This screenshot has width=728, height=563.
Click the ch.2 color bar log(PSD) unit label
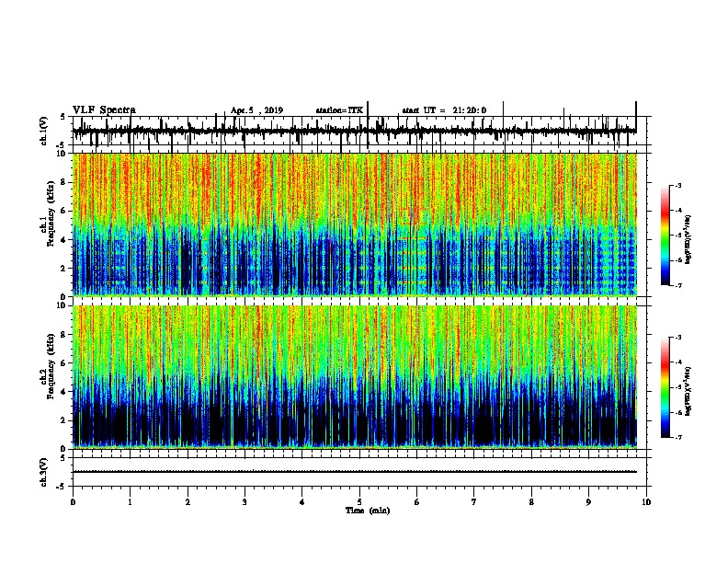pos(688,392)
